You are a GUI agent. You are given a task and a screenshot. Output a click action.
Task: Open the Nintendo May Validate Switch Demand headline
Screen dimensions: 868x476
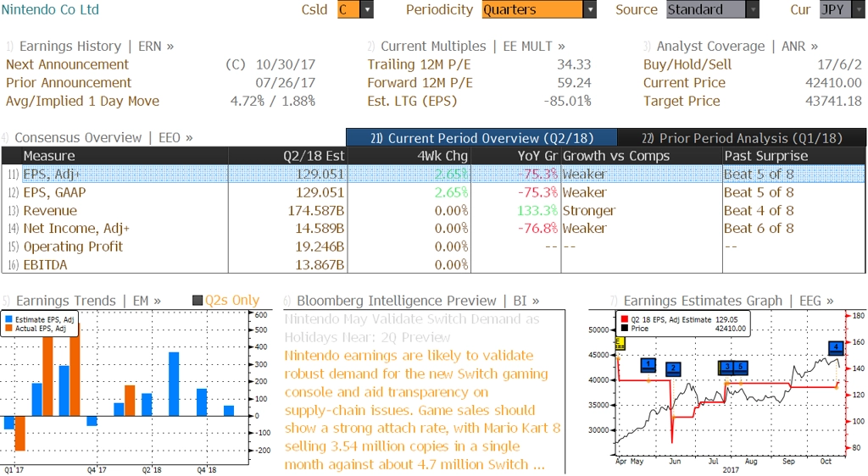click(412, 328)
